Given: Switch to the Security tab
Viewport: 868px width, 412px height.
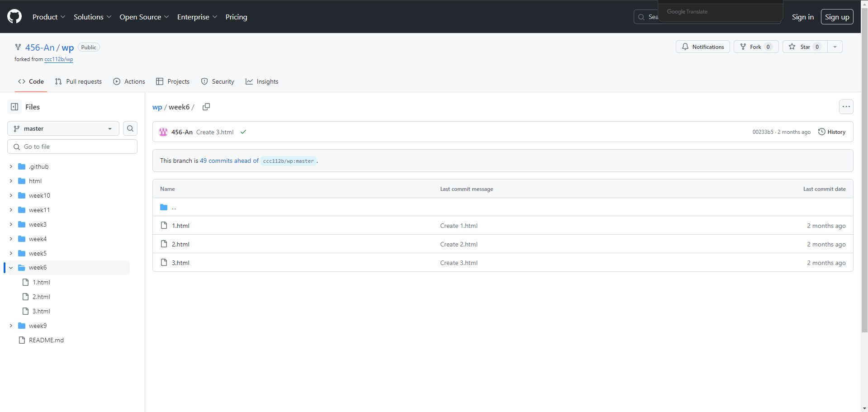Looking at the screenshot, I should (218, 81).
